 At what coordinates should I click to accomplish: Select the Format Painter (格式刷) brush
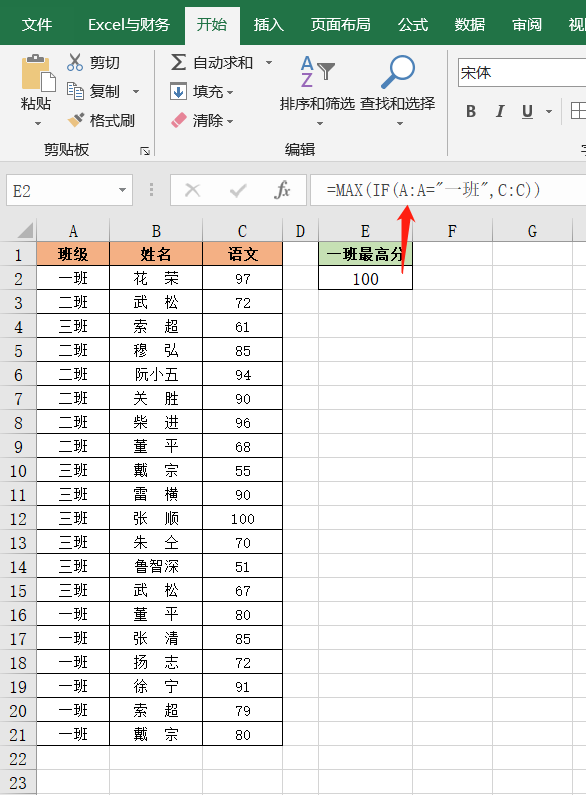tap(76, 120)
